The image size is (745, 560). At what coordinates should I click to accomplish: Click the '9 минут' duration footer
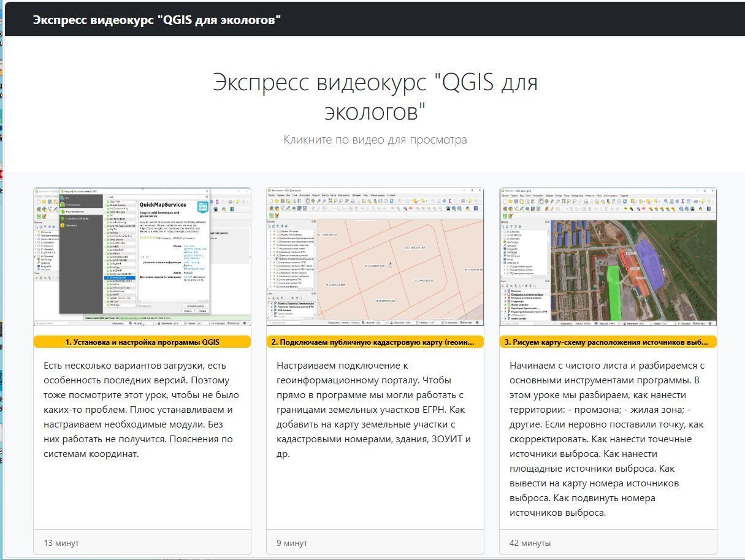[x=292, y=543]
